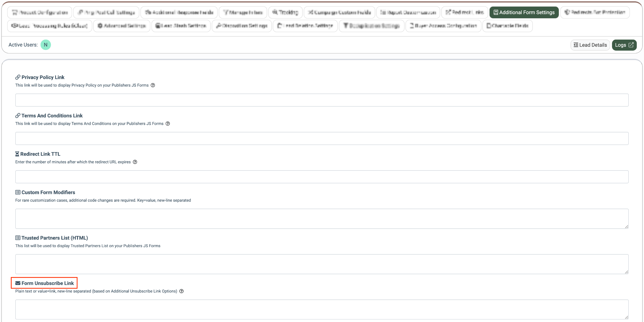Switch to the Tracking tab

285,12
